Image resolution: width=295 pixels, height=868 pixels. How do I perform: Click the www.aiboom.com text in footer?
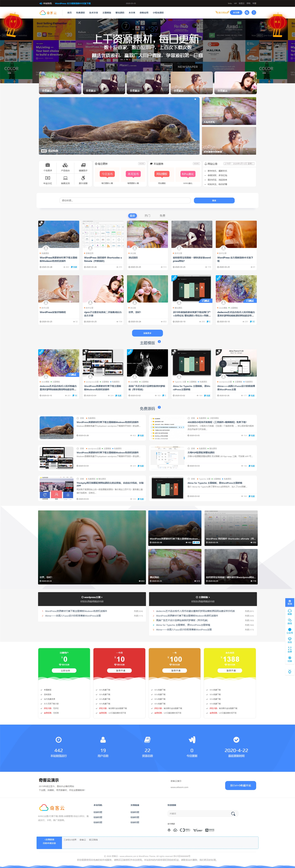pos(180,787)
